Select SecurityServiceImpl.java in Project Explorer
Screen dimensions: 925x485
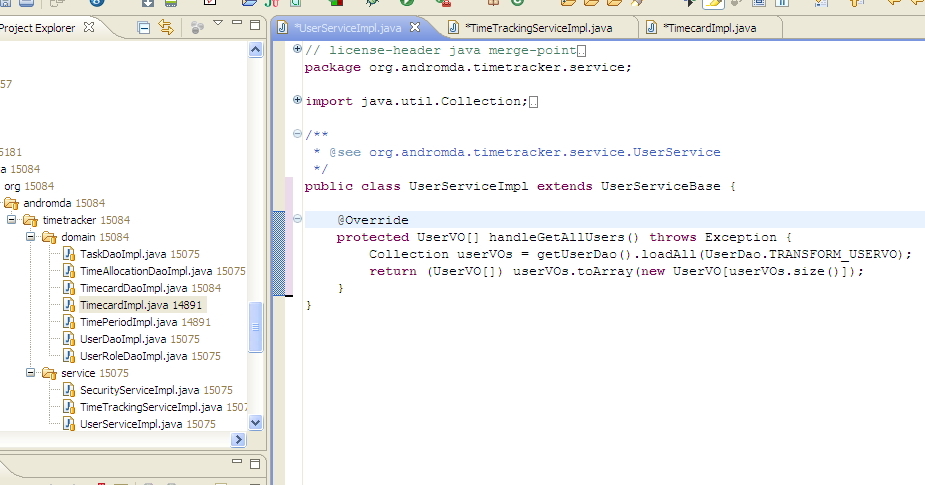point(139,390)
